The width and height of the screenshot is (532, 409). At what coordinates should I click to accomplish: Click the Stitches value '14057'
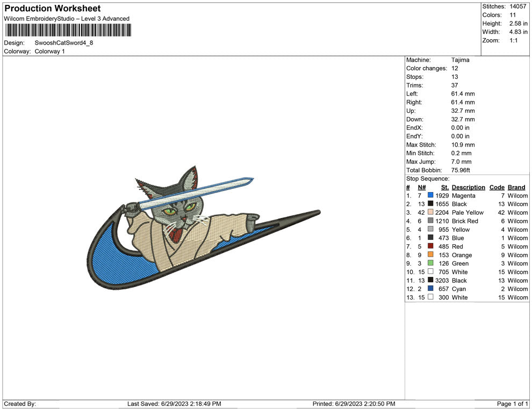pyautogui.click(x=517, y=6)
